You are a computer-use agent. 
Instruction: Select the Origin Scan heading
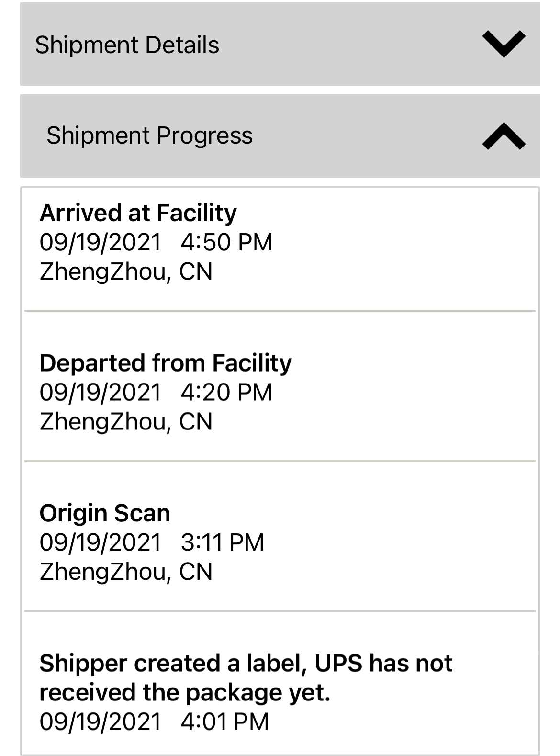(x=105, y=513)
